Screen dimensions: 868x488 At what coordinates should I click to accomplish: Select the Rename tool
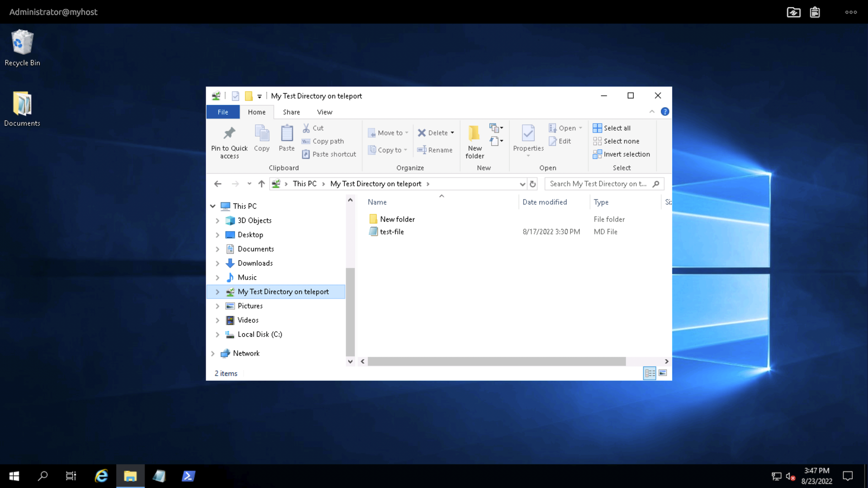point(435,150)
